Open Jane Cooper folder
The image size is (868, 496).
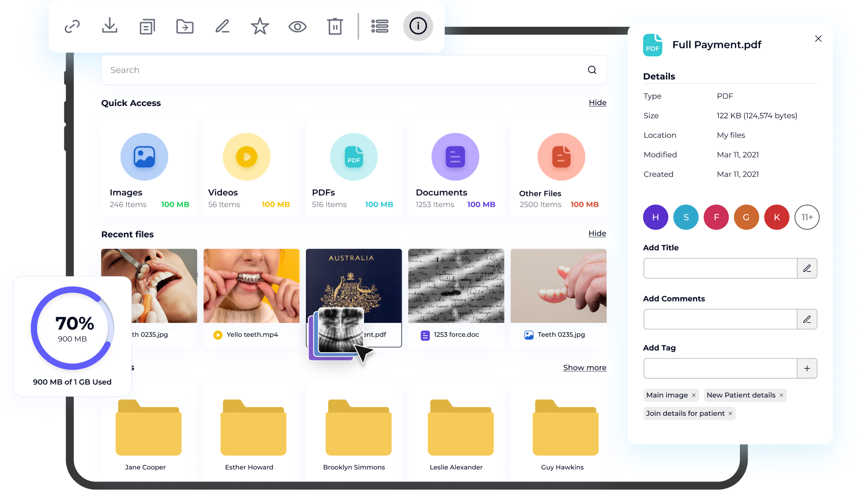coord(148,428)
